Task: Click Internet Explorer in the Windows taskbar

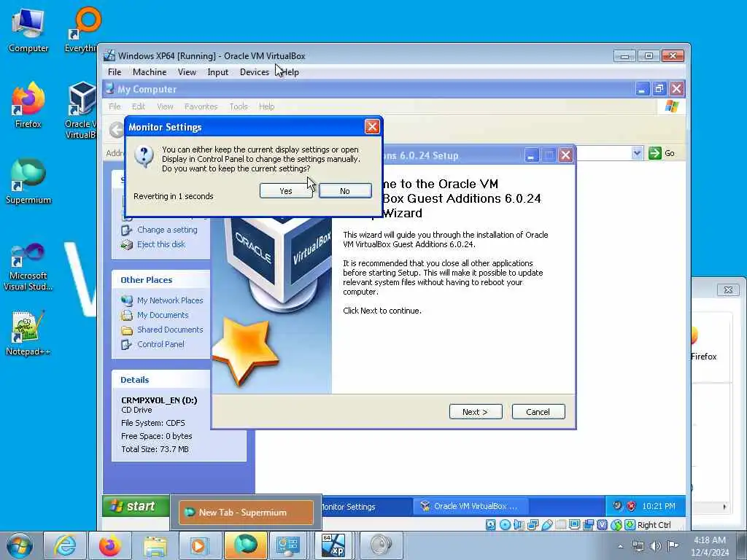Action: (x=64, y=545)
